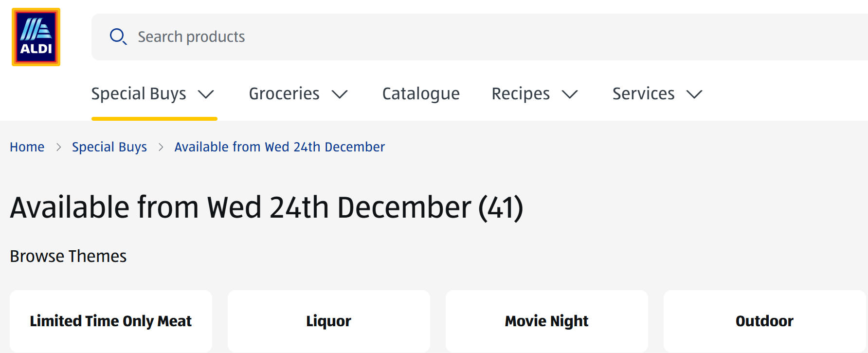Browse the Limited Time Only Meat theme
This screenshot has height=353, width=868.
pyautogui.click(x=111, y=321)
